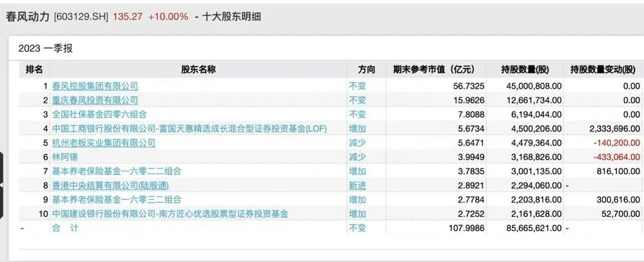Image resolution: width=644 pixels, height=262 pixels.
Task: Expand the left-edge sidebar handle
Action: [x=3, y=185]
